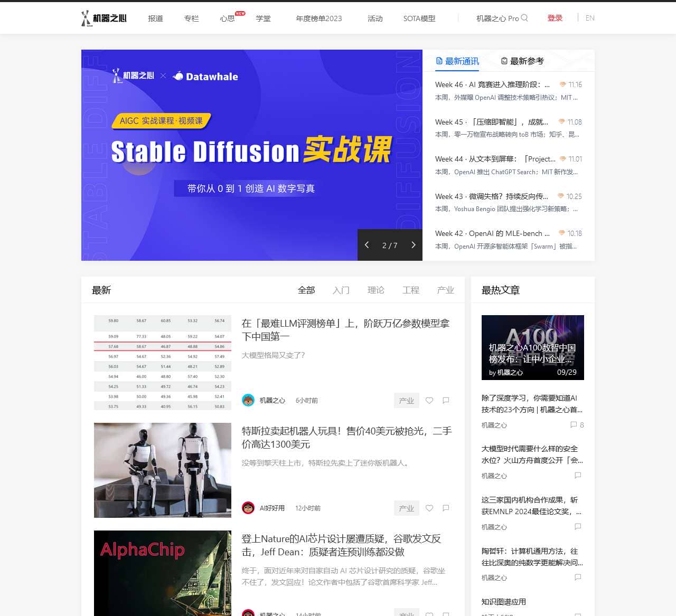Open 报道 in top navigation

[155, 18]
